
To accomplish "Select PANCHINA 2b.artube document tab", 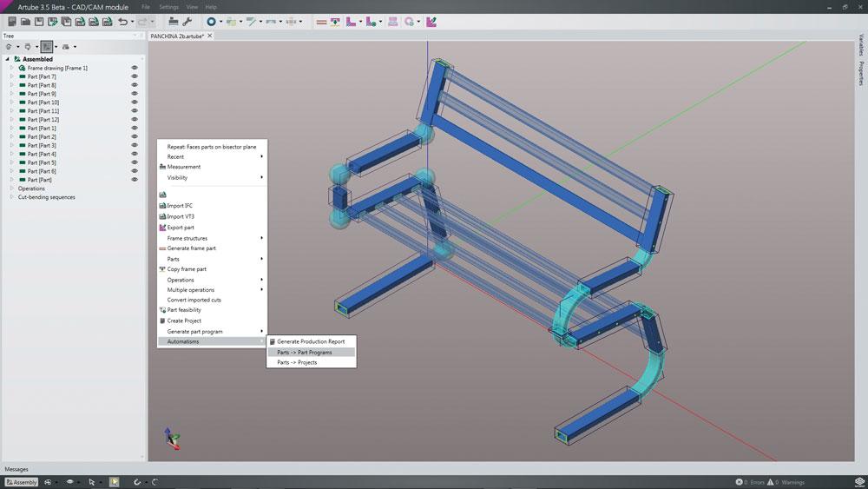I will (x=177, y=36).
